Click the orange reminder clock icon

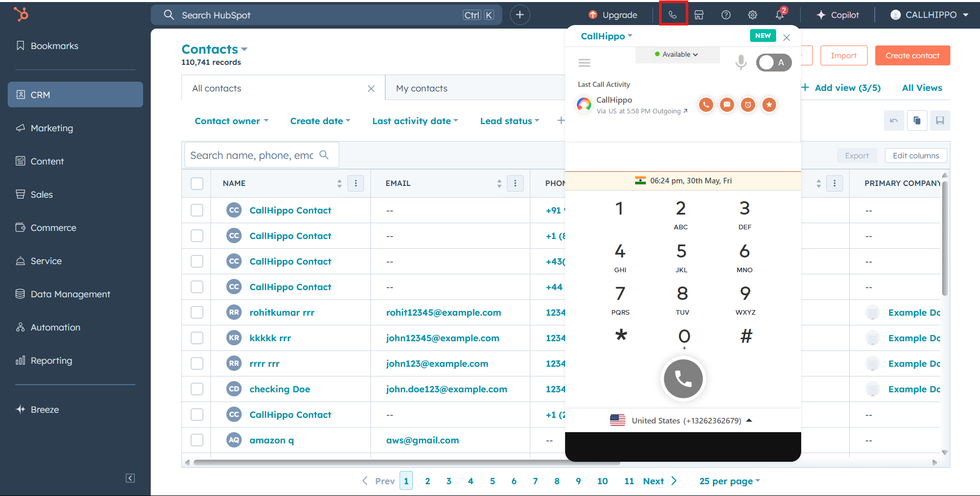[x=748, y=105]
